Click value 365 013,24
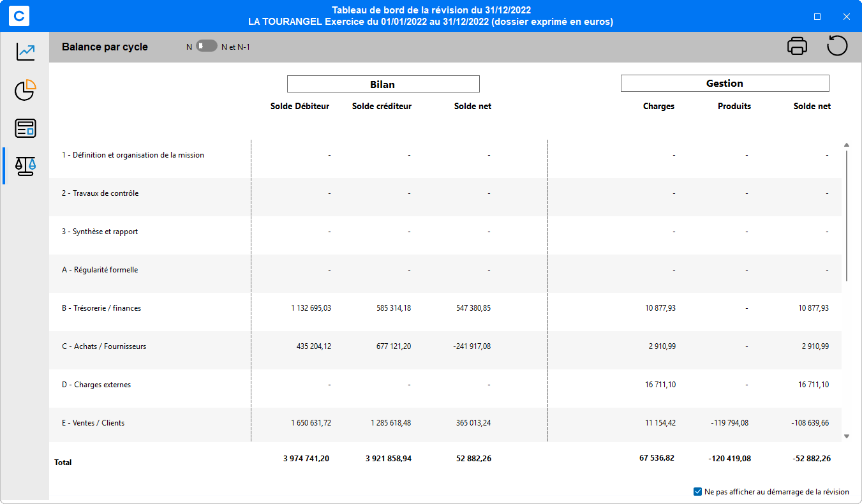The width and height of the screenshot is (862, 504). [473, 423]
